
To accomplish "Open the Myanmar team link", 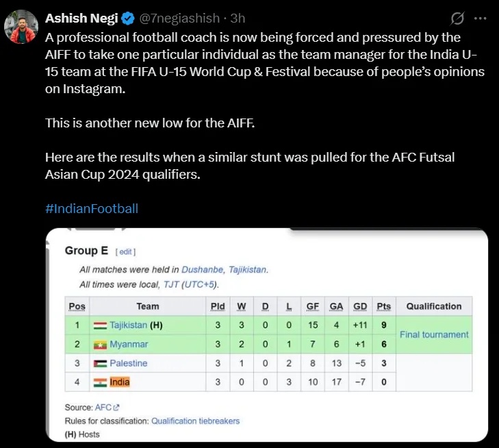I will click(129, 344).
